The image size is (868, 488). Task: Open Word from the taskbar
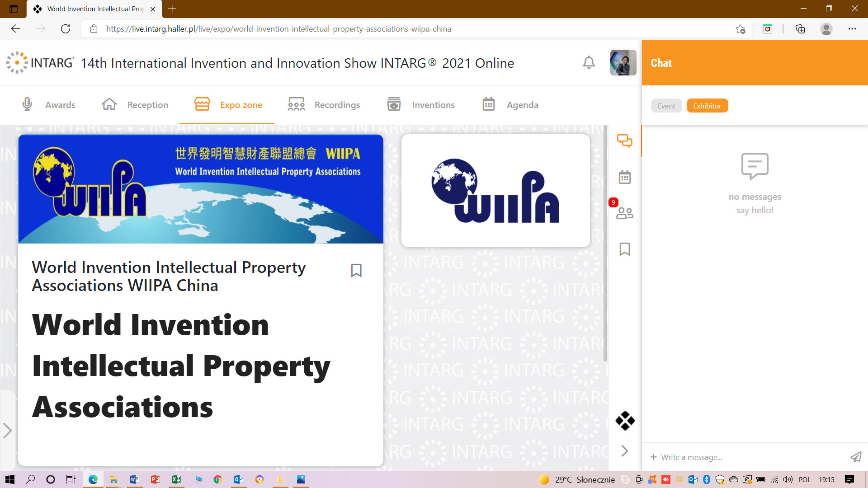(134, 479)
